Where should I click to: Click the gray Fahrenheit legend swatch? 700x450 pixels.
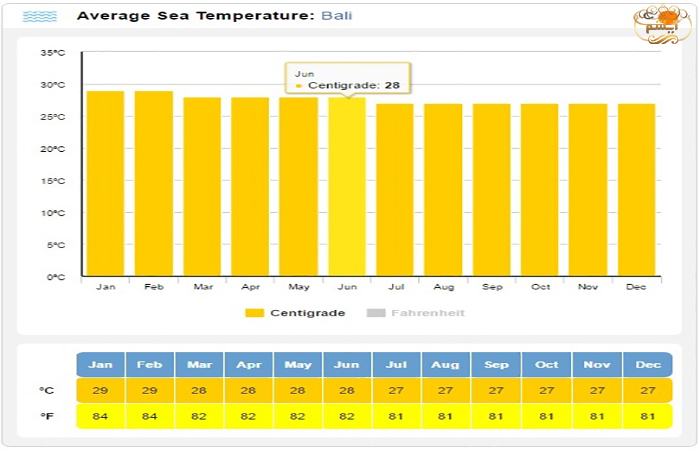click(x=376, y=313)
